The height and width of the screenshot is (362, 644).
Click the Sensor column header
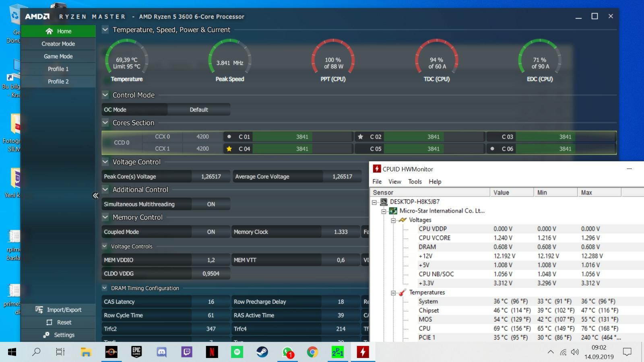click(x=429, y=192)
